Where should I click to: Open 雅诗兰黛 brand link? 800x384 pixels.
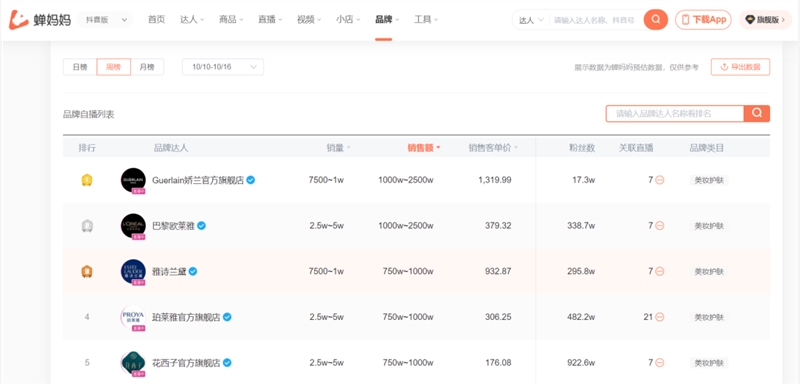click(x=169, y=271)
